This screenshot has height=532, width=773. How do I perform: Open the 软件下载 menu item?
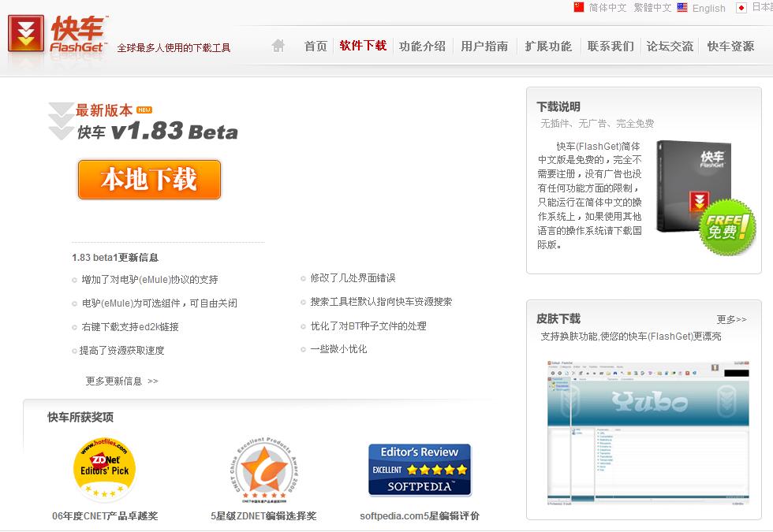pos(363,46)
